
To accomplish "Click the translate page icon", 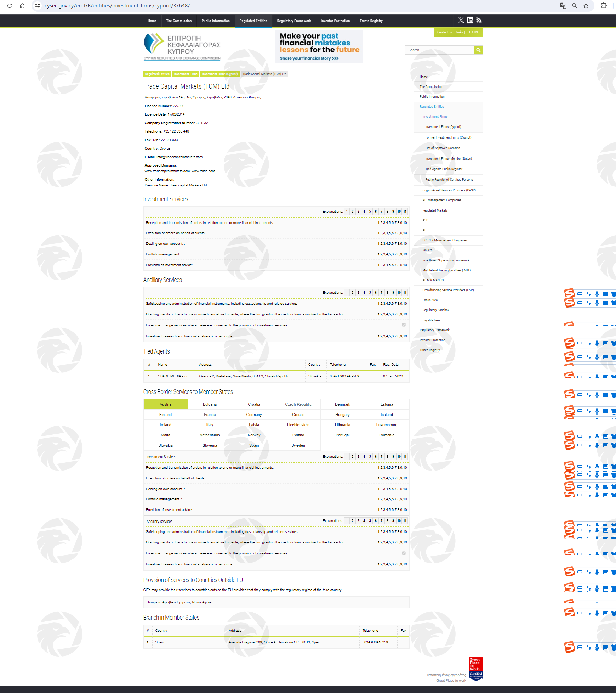I will (563, 6).
